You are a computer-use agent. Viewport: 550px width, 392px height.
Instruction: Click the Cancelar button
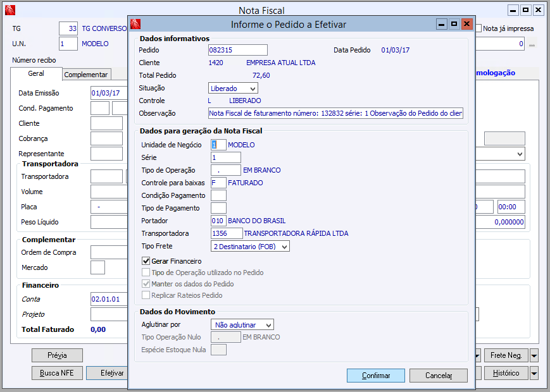[439, 376]
